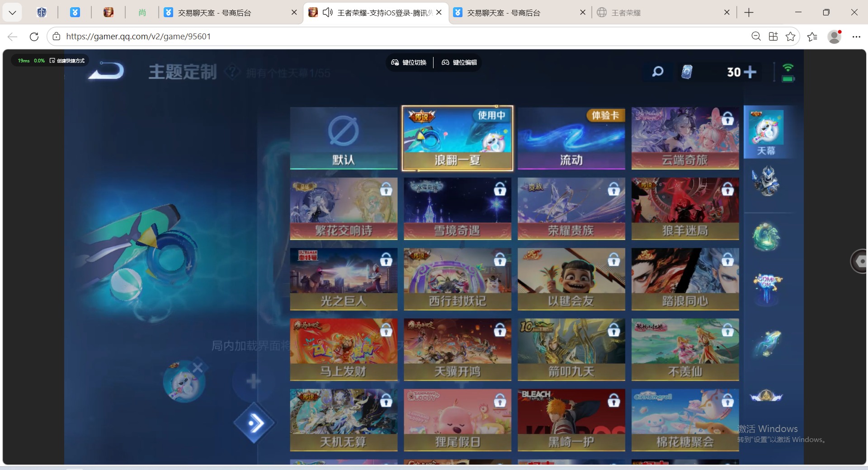Remove equipped theme with the X icon
868x470 pixels.
point(198,368)
